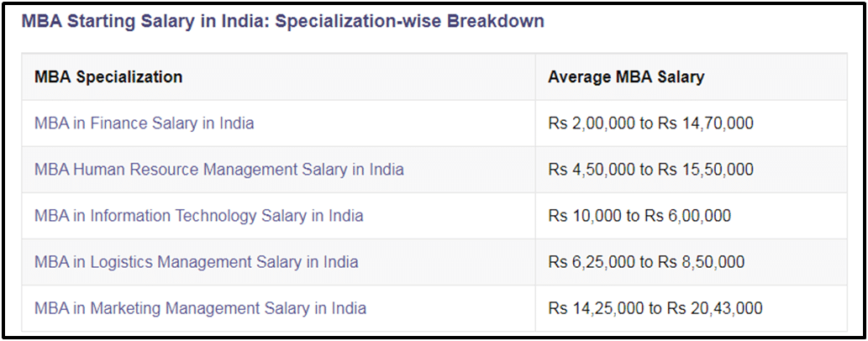Click the Rs 10,000 Information Technology amount
868x341 pixels.
pos(585,215)
